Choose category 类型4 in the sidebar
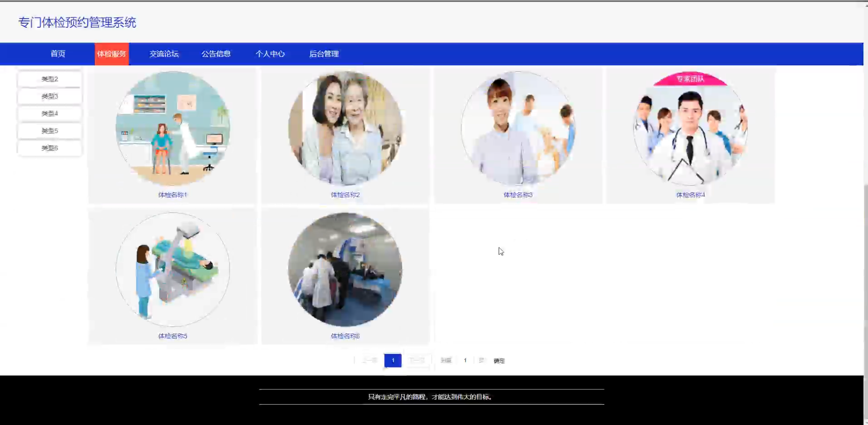Screen dimensions: 868x425 tap(50, 113)
